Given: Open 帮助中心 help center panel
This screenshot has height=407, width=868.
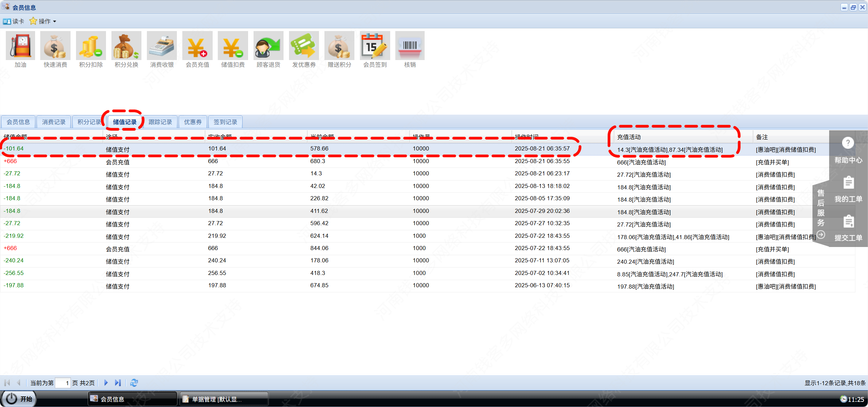Looking at the screenshot, I should [848, 149].
